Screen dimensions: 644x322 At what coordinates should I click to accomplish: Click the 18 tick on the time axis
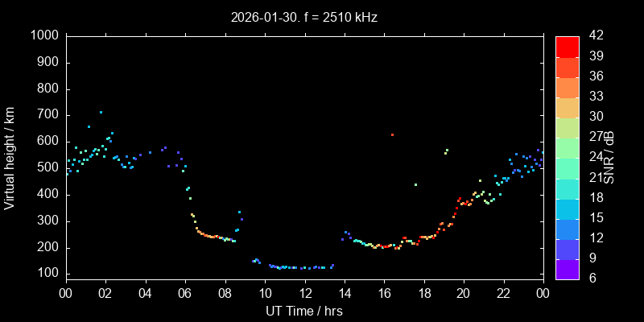click(424, 295)
